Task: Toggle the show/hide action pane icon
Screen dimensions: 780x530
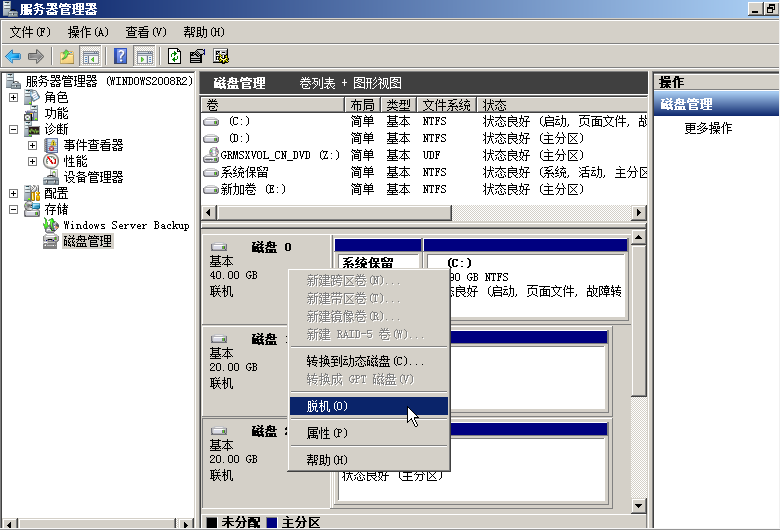Action: click(x=145, y=56)
